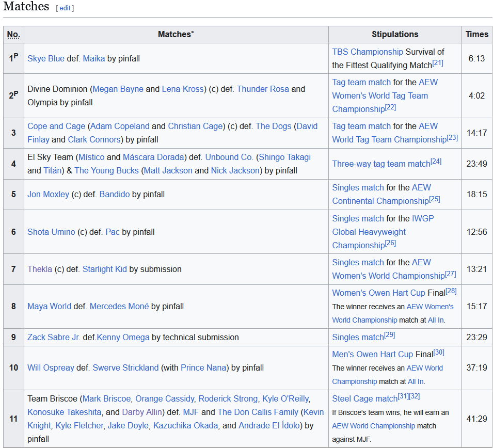493x448 pixels.
Task: Open the Darby Allin link
Action: 142,412
